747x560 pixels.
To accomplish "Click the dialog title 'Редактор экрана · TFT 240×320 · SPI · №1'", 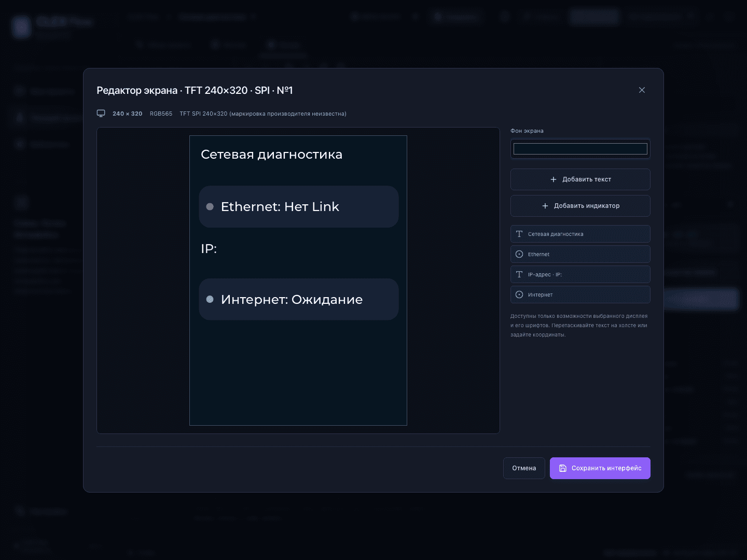I will click(195, 90).
